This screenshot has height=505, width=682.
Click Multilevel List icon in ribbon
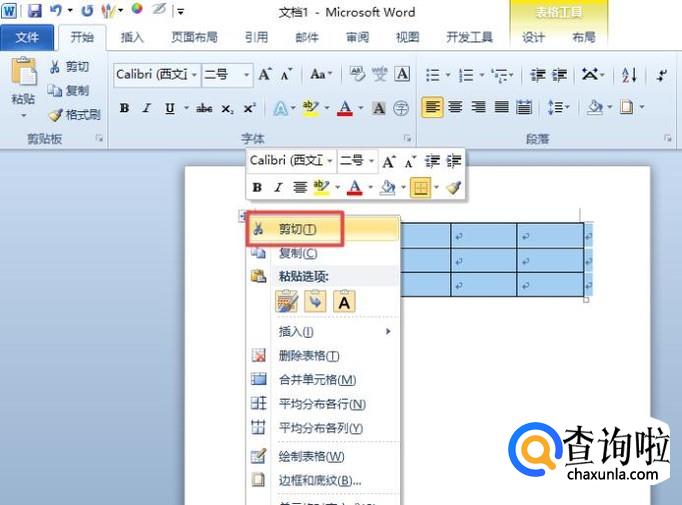[x=499, y=75]
